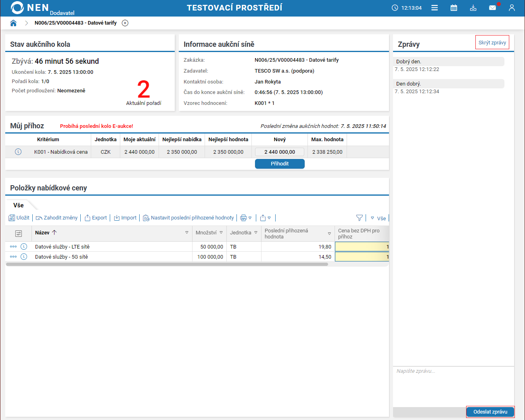This screenshot has height=420, width=525.
Task: Click the horizontal scrollbar under items table
Action: [x=167, y=264]
